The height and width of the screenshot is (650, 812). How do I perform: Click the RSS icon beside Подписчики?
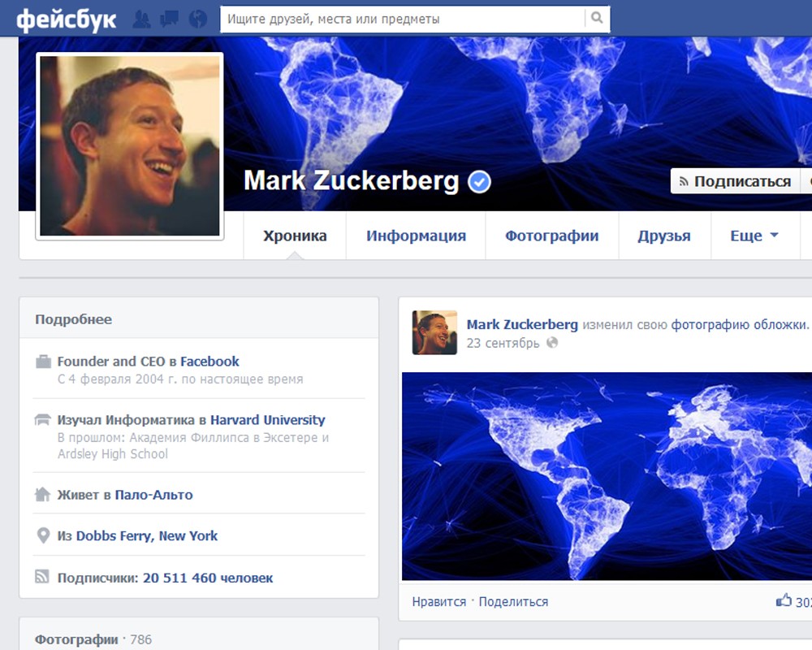[42, 577]
